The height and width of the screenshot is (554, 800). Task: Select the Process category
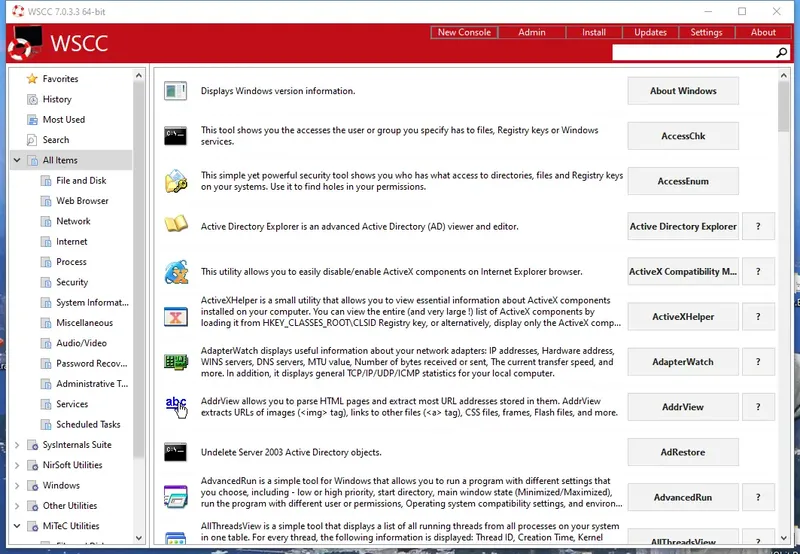[x=71, y=262]
